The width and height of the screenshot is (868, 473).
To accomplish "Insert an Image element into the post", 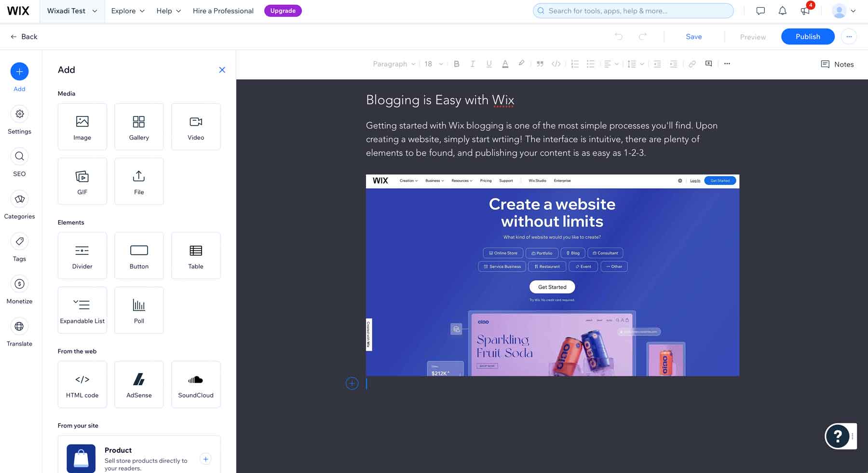I will (x=82, y=126).
